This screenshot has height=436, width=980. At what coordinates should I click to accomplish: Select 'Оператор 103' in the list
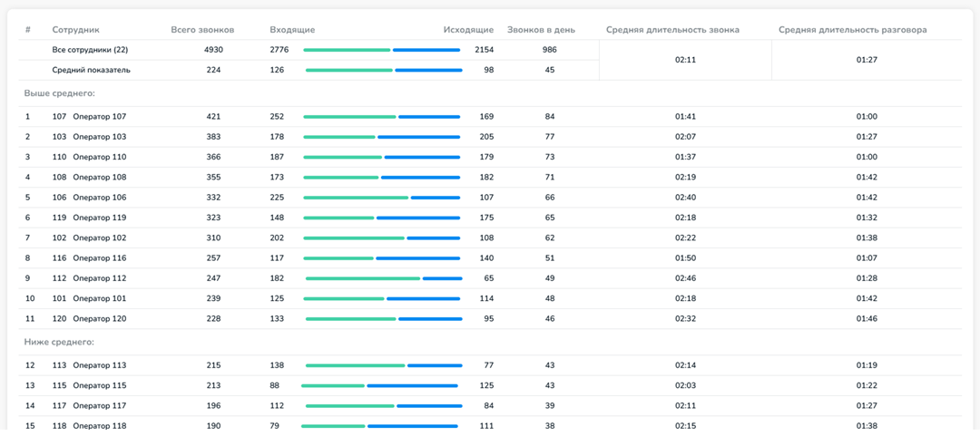(99, 137)
